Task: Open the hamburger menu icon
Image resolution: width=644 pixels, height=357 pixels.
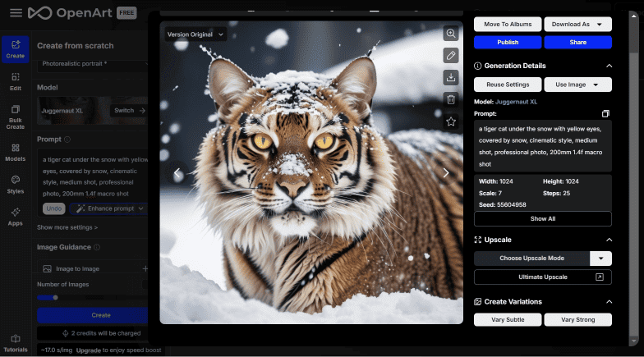Action: coord(16,13)
